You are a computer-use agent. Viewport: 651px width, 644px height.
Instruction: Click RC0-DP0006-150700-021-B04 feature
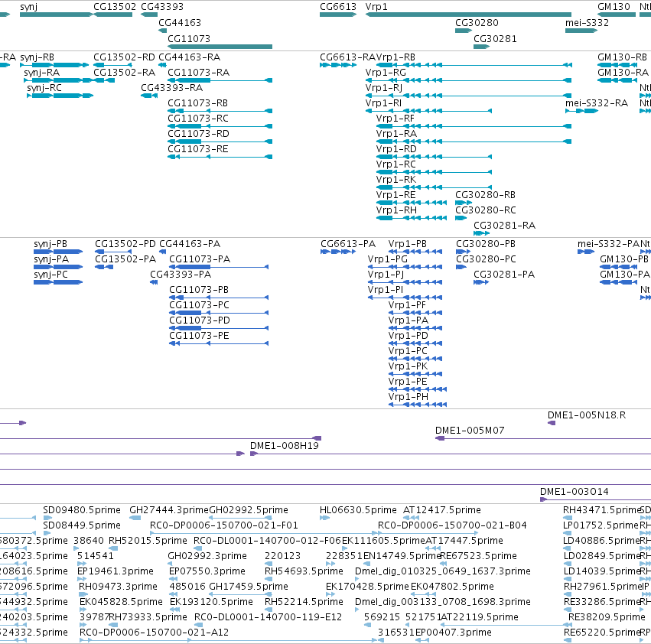click(x=452, y=525)
